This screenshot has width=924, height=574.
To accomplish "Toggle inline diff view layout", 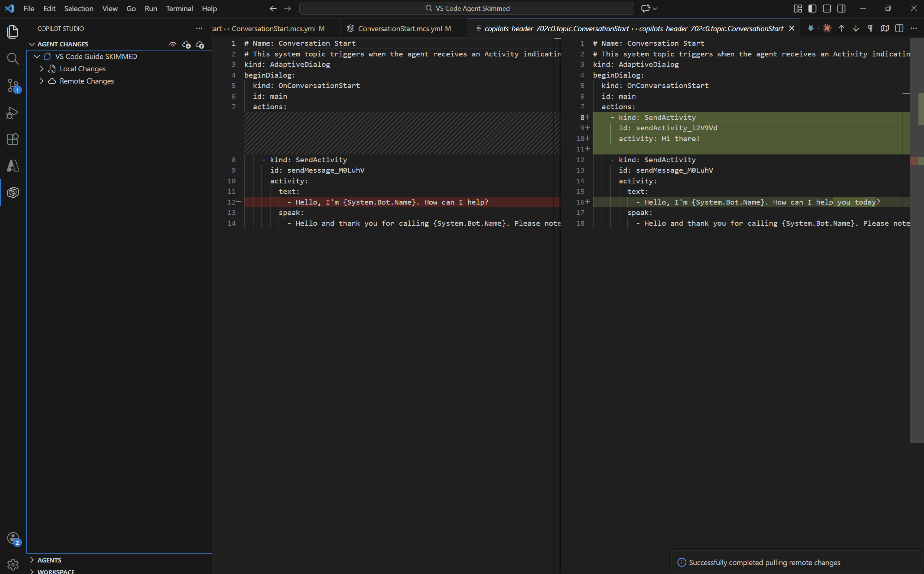I will pos(899,28).
